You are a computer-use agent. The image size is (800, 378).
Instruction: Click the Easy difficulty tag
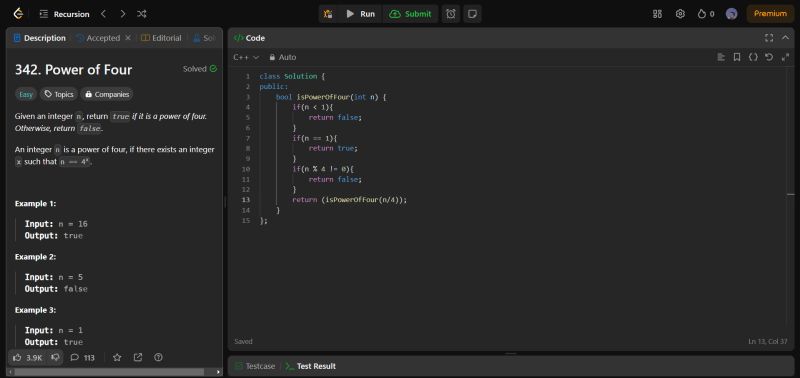pyautogui.click(x=26, y=94)
